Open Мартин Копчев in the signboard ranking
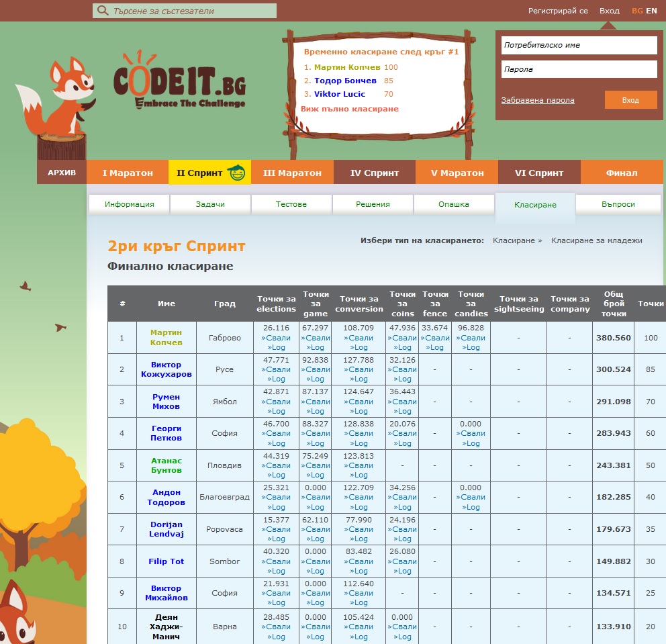The image size is (666, 644). pyautogui.click(x=347, y=67)
